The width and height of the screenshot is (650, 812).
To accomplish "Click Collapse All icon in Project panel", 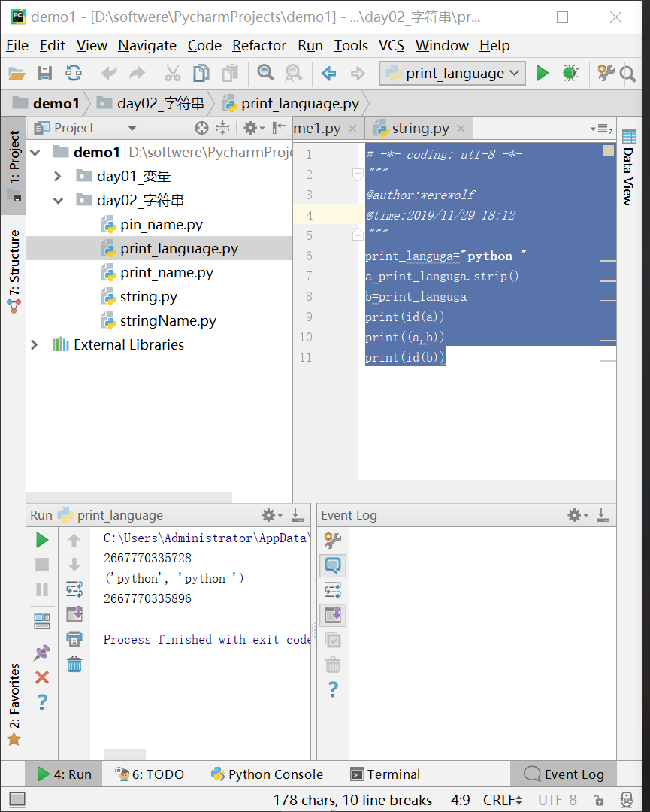I will [x=223, y=128].
